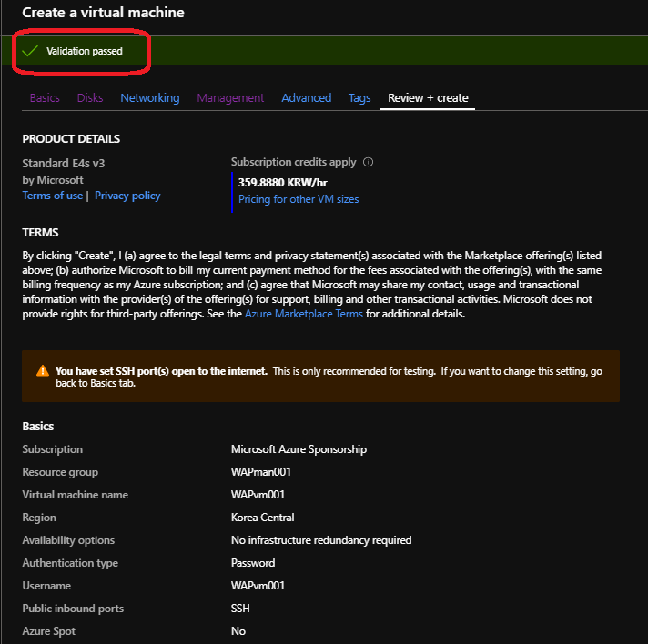Viewport: 648px width, 644px height.
Task: Go to the Networking tab
Action: [x=150, y=98]
